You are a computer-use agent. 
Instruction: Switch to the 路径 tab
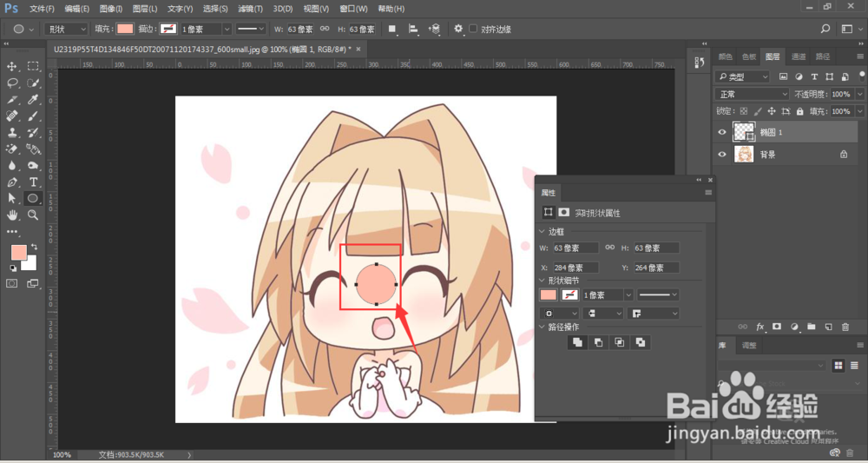click(823, 56)
